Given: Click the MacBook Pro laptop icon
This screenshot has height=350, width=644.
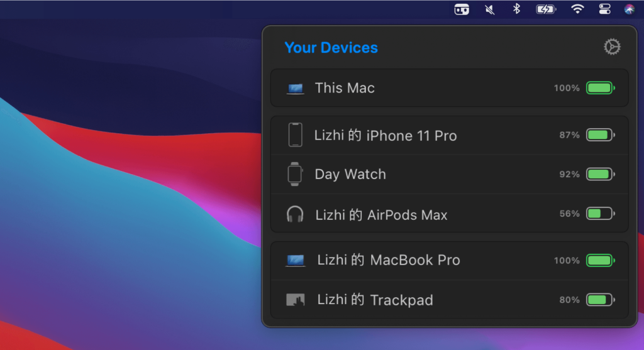Looking at the screenshot, I should (296, 260).
